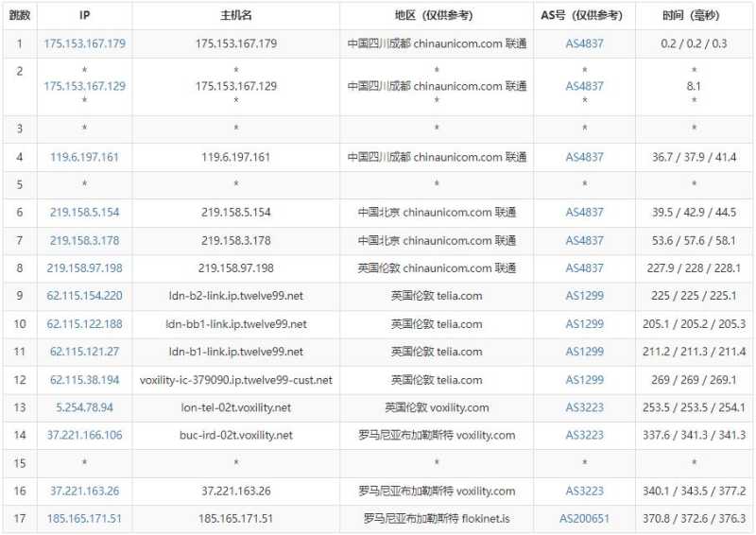
Task: Click region 英国伦敦 chinaunicom.com 联通
Action: click(437, 267)
